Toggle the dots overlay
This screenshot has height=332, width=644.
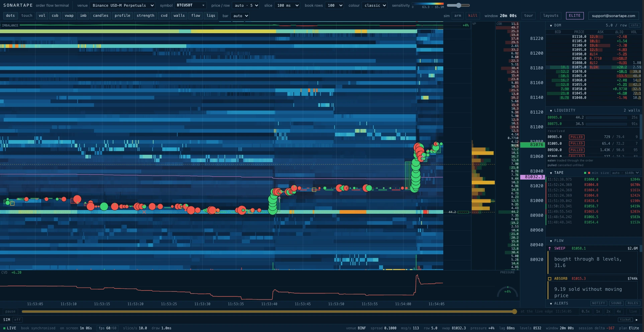[x=10, y=16]
